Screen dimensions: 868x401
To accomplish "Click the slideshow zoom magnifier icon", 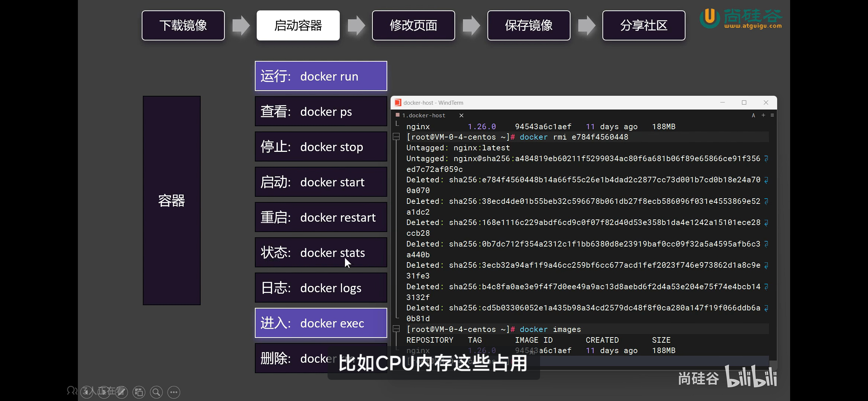I will 157,392.
